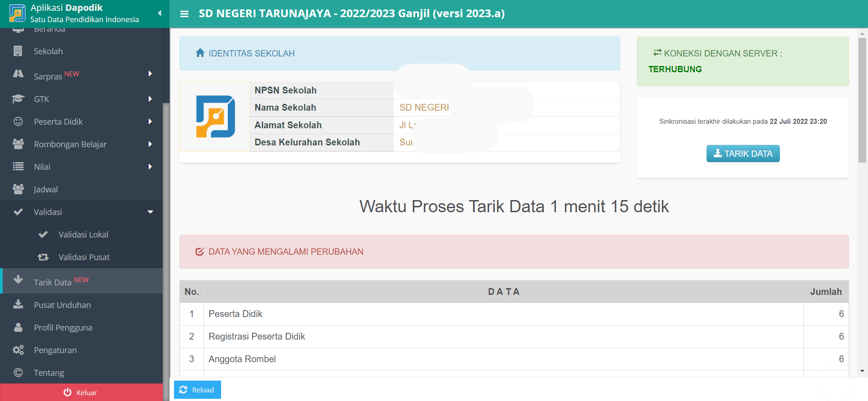The width and height of the screenshot is (868, 401).
Task: Click the Tarik Data down-arrow icon
Action: coord(18,280)
